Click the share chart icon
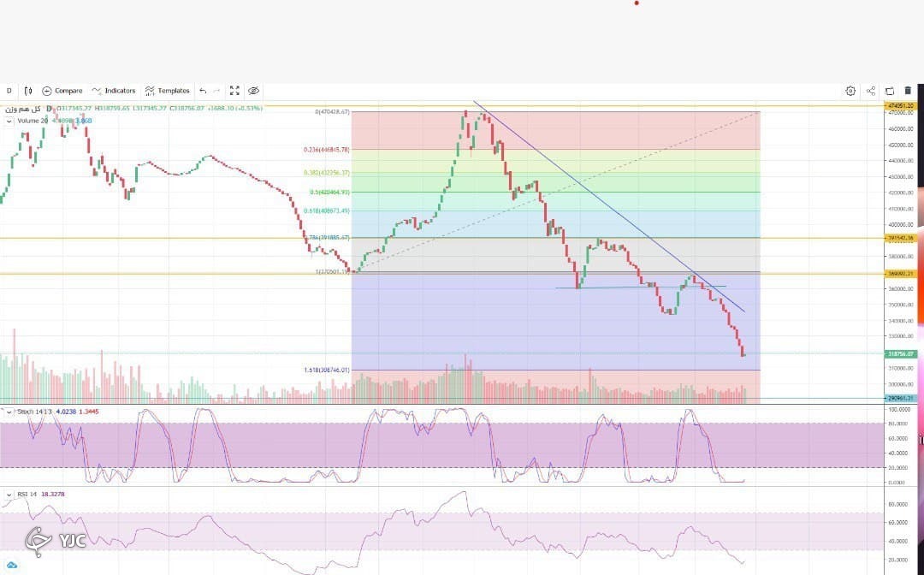The width and height of the screenshot is (924, 575). click(870, 91)
